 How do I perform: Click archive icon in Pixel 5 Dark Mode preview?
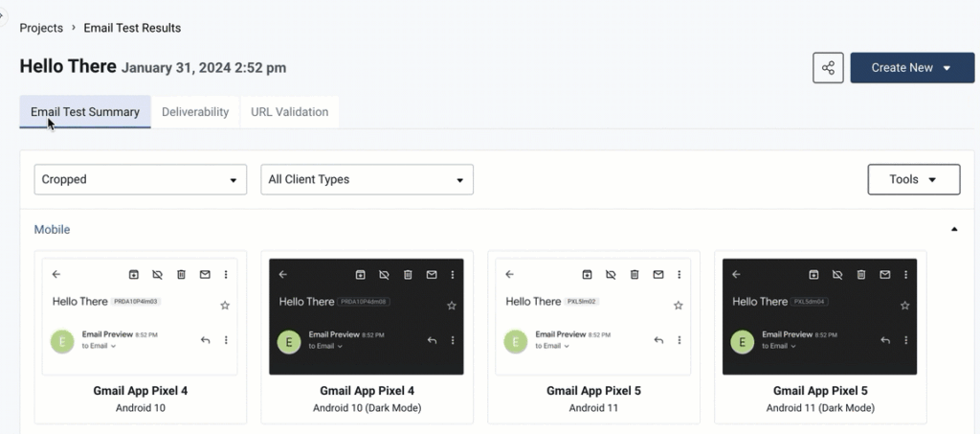coord(813,274)
